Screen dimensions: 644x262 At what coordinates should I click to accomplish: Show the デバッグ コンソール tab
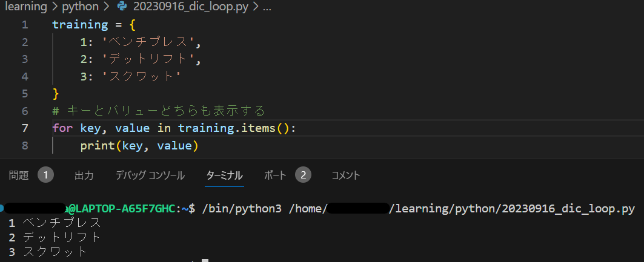pos(150,175)
